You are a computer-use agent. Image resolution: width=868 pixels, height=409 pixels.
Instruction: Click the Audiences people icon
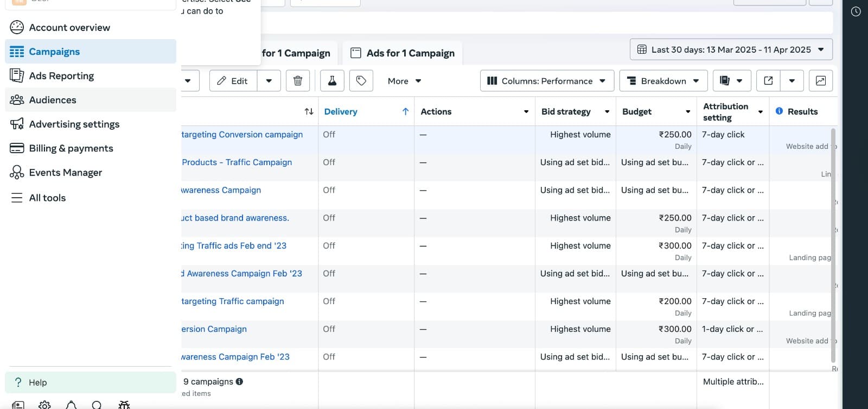17,100
